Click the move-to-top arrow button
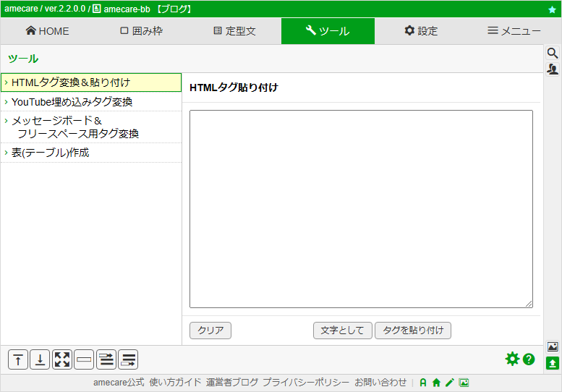 coord(18,359)
